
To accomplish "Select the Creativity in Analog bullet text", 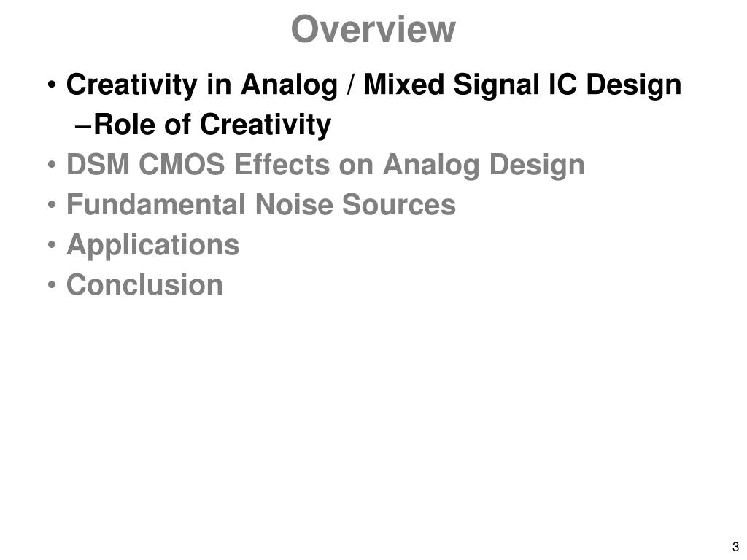I will pos(373,85).
